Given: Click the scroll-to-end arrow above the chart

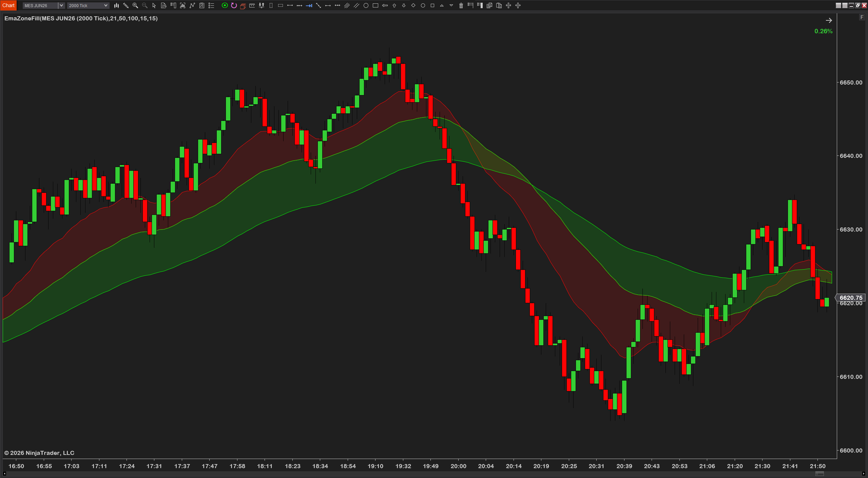Looking at the screenshot, I should click(829, 20).
